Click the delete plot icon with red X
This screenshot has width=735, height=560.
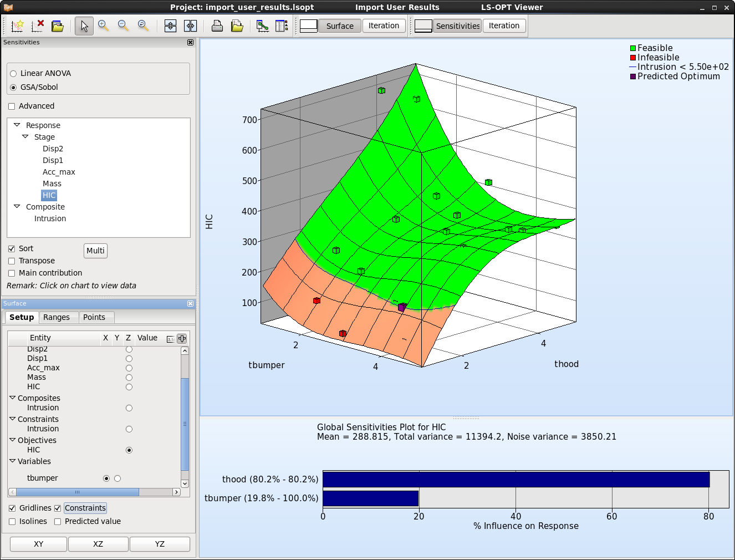38,26
